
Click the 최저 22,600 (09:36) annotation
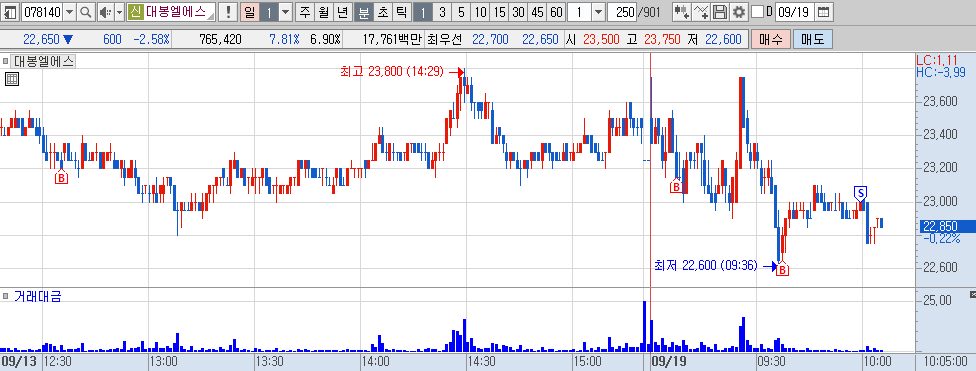click(x=705, y=266)
